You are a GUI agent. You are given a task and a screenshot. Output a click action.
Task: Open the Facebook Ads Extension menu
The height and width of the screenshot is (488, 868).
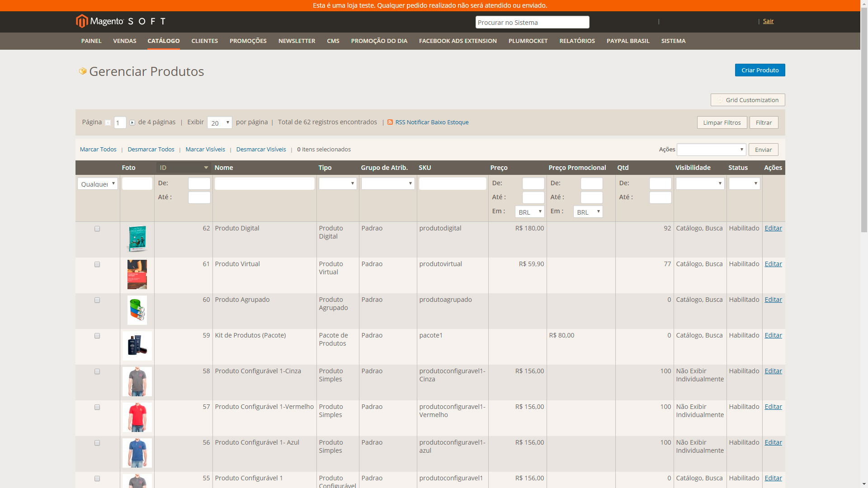458,41
